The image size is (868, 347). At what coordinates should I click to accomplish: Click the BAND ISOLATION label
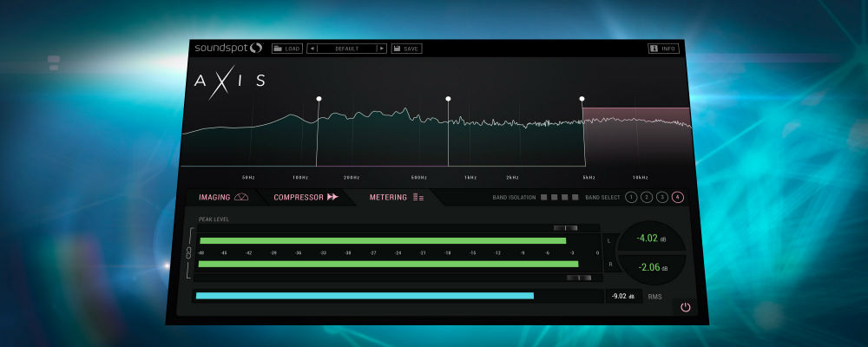[x=514, y=198]
